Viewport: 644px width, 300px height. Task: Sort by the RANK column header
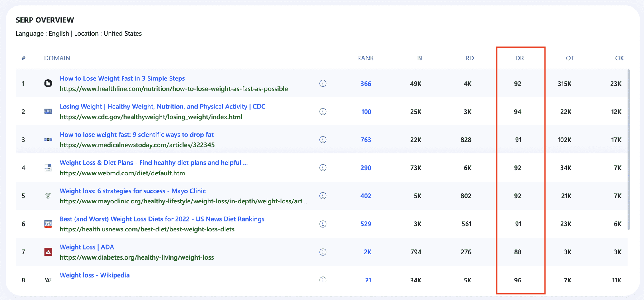coord(365,58)
